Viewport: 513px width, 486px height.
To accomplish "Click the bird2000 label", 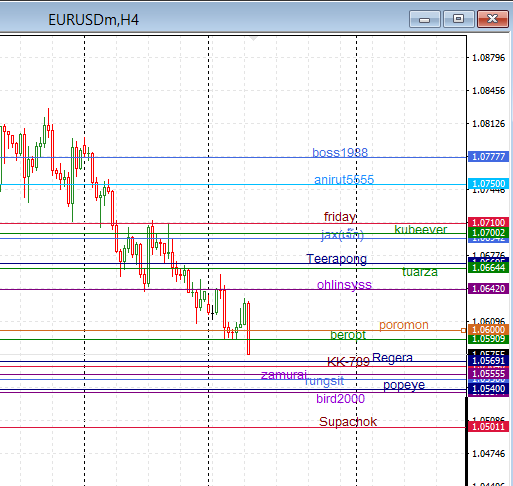I will [340, 399].
